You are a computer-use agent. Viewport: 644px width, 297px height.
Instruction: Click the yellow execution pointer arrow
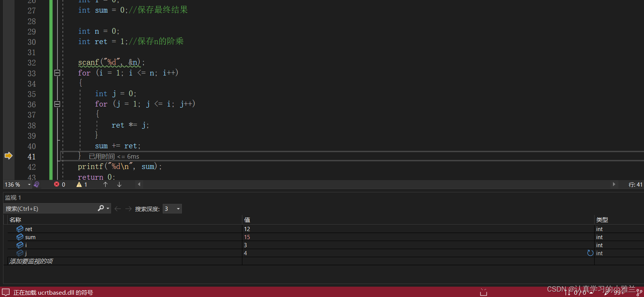[x=8, y=156]
